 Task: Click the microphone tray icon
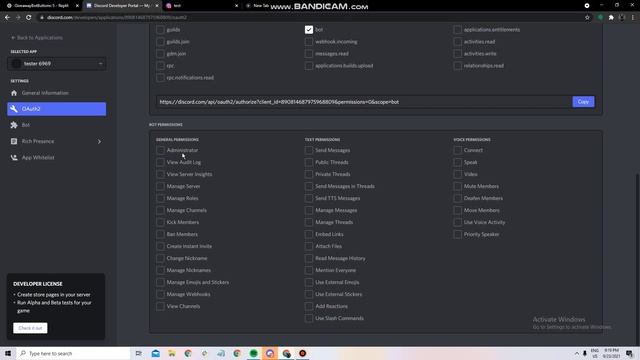tap(585, 353)
